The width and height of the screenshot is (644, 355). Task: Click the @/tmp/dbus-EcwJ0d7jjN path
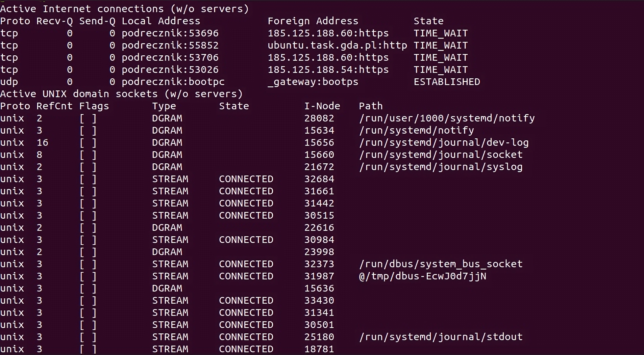click(422, 276)
